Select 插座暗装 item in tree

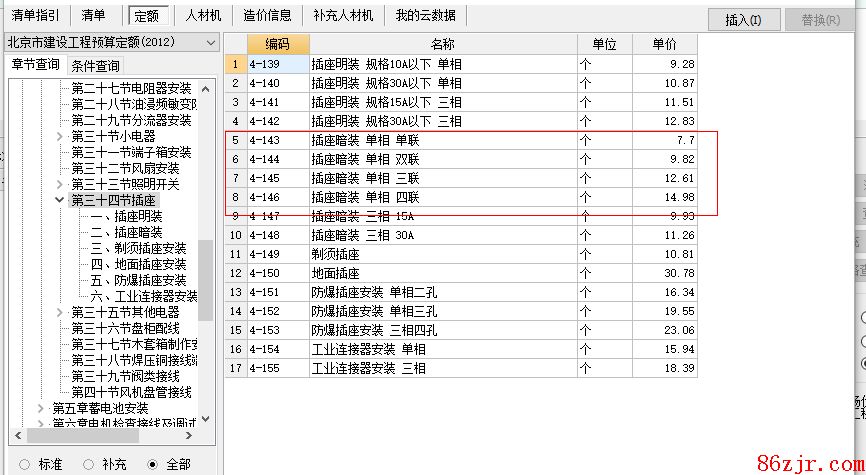pos(138,232)
